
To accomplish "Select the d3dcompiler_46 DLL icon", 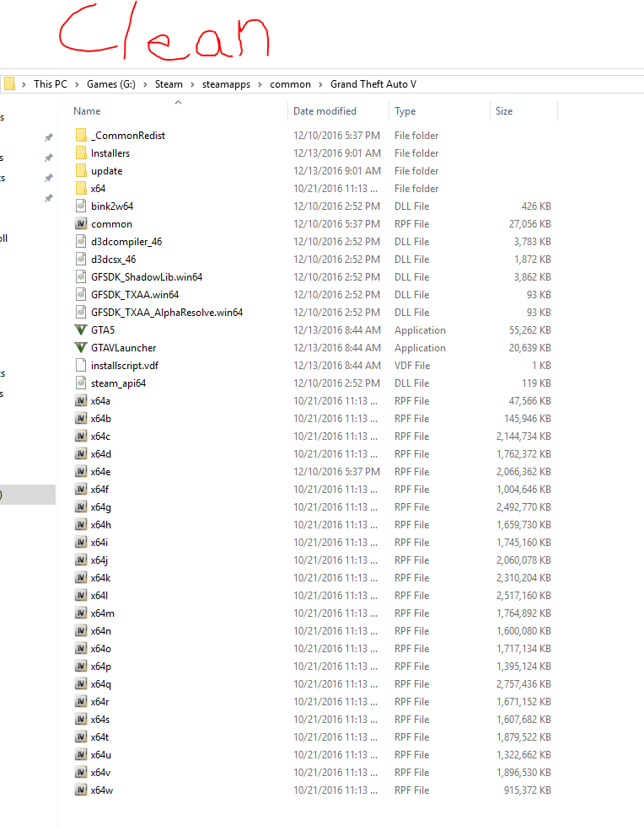I will pyautogui.click(x=81, y=241).
